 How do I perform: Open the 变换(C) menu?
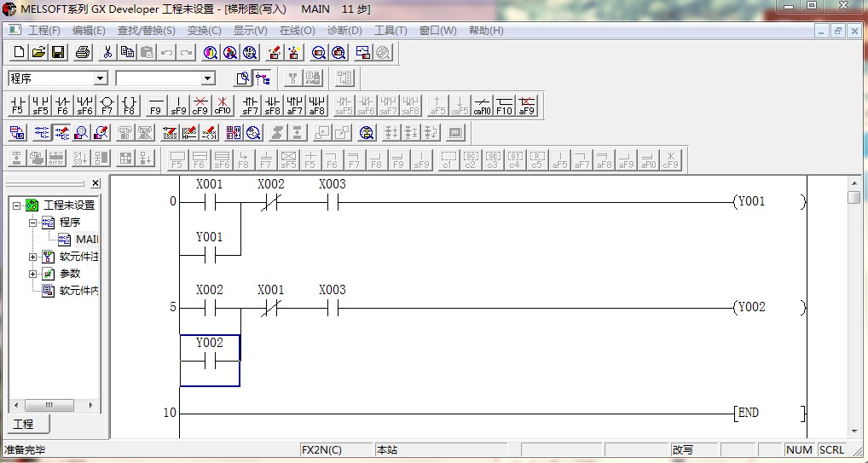tap(204, 31)
